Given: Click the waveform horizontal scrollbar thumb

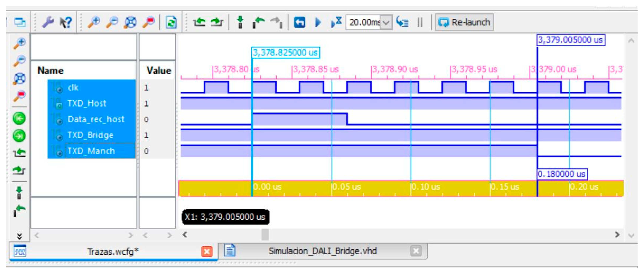Looking at the screenshot, I should coord(265,235).
